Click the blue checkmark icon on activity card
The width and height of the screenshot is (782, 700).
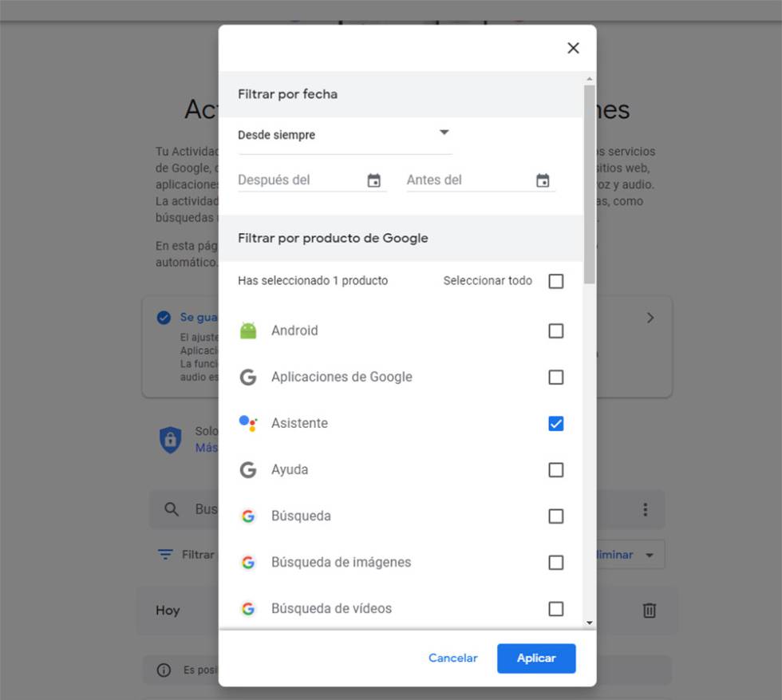click(x=164, y=318)
